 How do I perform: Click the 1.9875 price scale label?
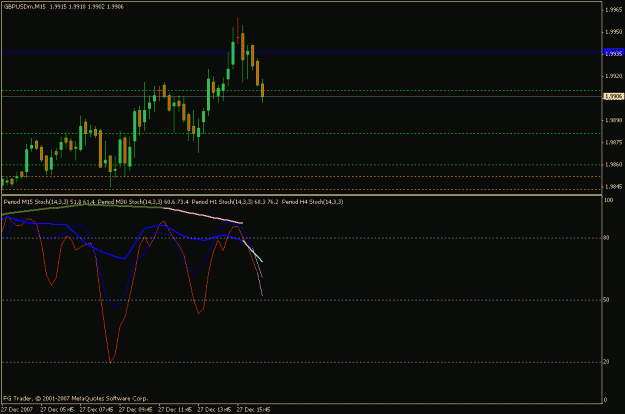pyautogui.click(x=614, y=142)
